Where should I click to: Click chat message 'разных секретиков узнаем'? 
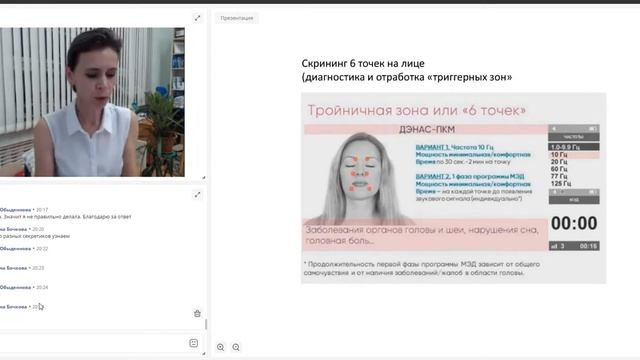pyautogui.click(x=36, y=236)
